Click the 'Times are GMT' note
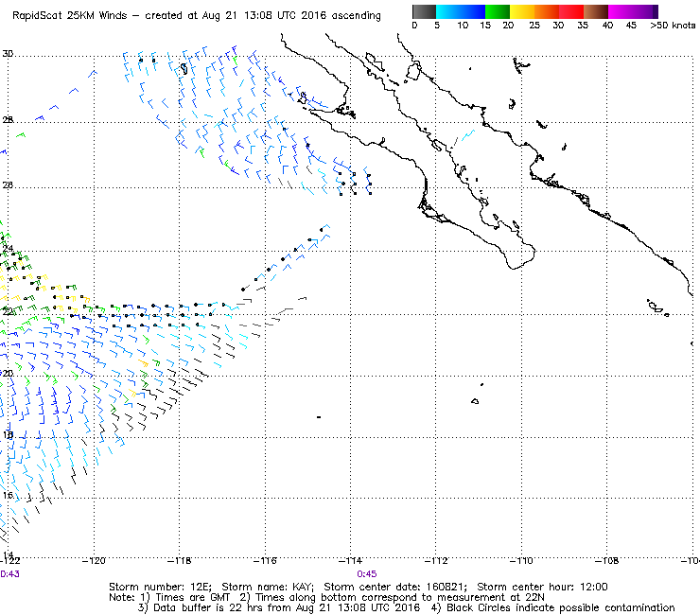 click(192, 598)
